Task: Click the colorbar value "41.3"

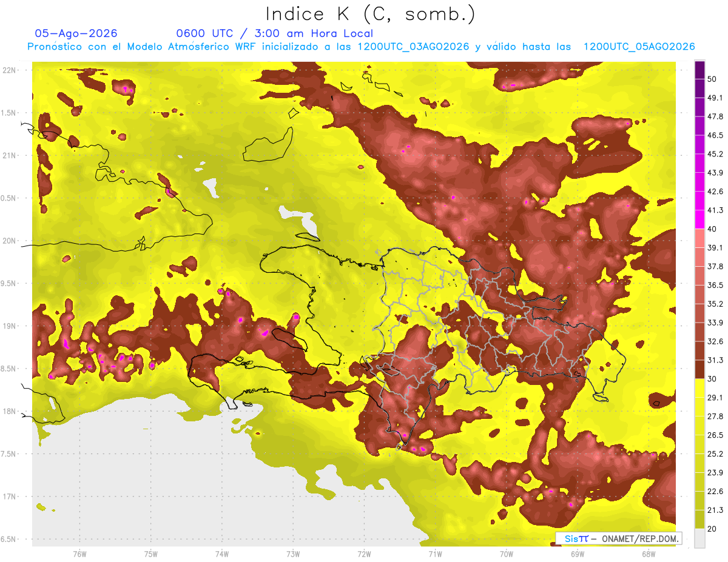Action: pyautogui.click(x=715, y=210)
